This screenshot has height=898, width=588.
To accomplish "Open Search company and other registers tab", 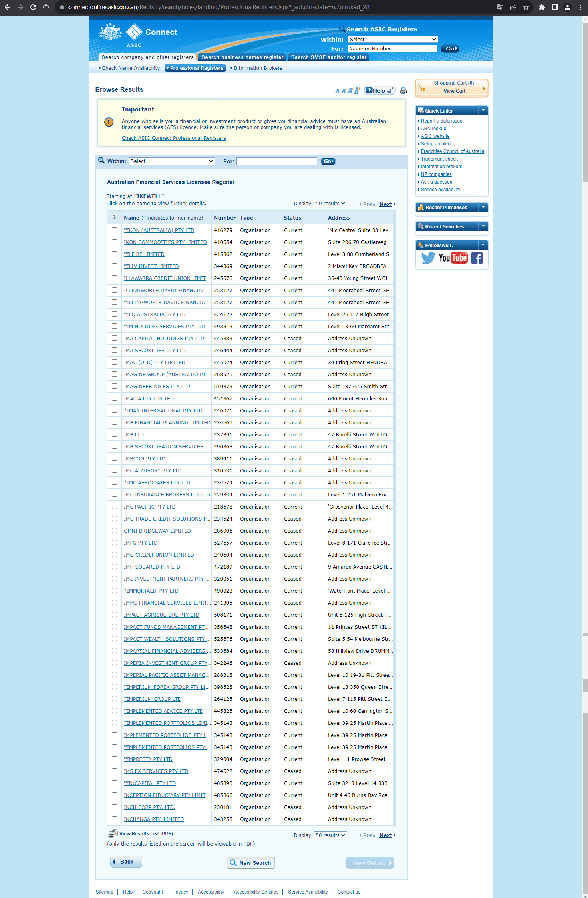I will click(147, 57).
